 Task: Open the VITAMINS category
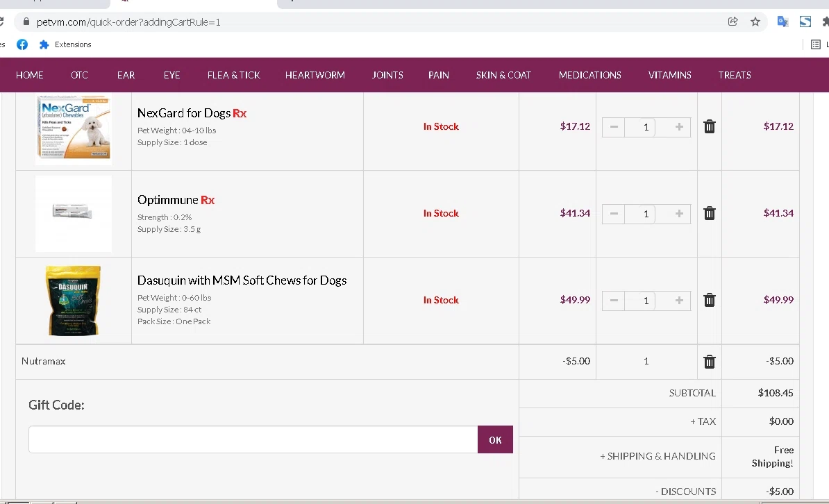pos(670,75)
